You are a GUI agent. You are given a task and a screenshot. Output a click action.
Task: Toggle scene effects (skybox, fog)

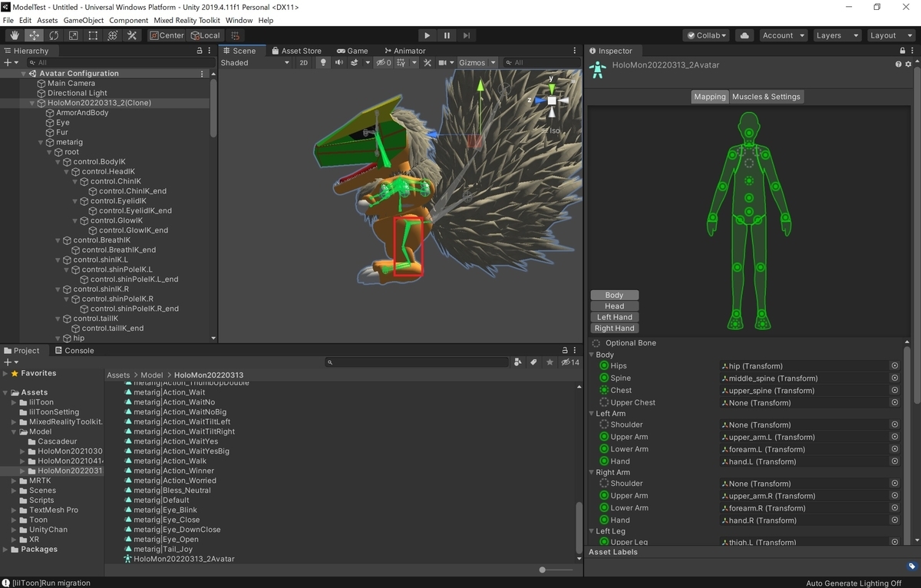pyautogui.click(x=355, y=62)
